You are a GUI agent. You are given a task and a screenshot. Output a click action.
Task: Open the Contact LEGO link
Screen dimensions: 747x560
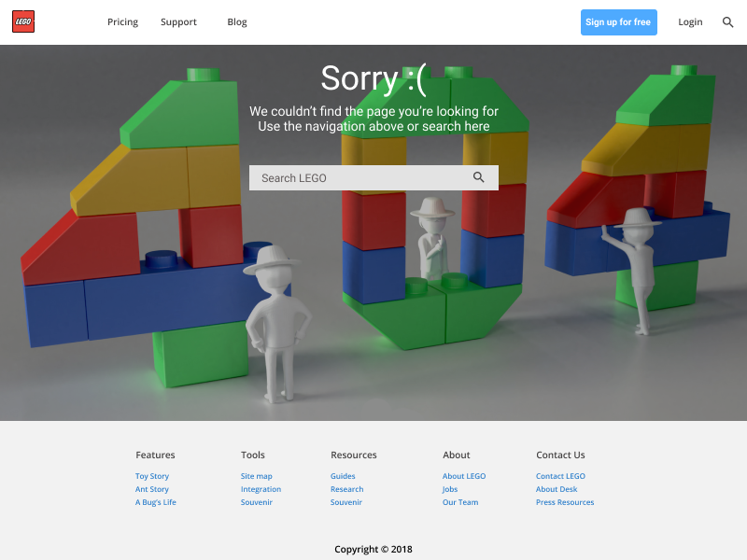click(560, 476)
